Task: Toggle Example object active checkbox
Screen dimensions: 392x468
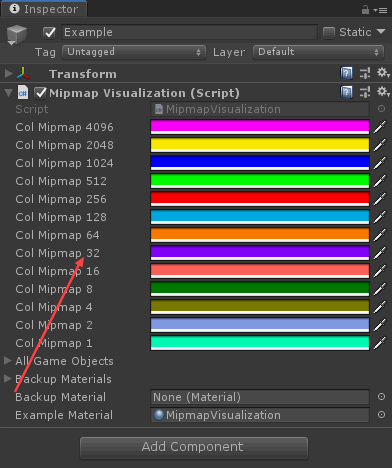Action: point(49,32)
